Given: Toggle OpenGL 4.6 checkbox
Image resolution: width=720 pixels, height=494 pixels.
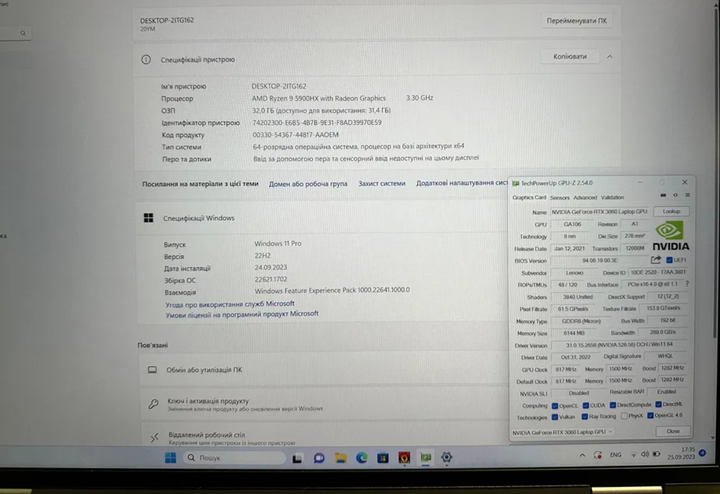Looking at the screenshot, I should [x=650, y=415].
